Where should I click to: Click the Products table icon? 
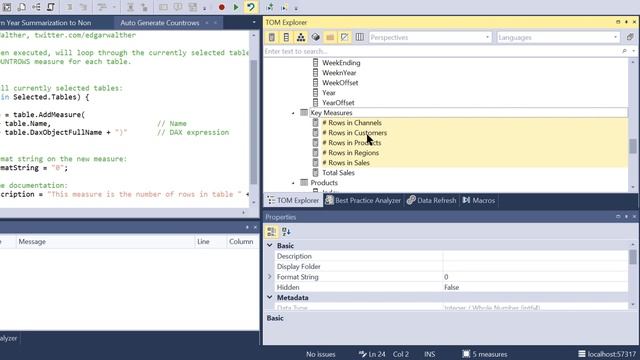click(304, 182)
